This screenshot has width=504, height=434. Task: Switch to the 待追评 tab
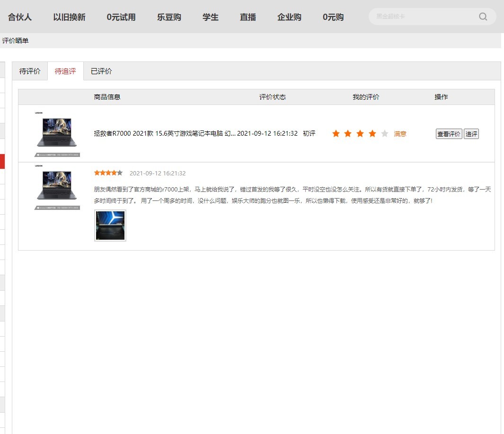(65, 71)
